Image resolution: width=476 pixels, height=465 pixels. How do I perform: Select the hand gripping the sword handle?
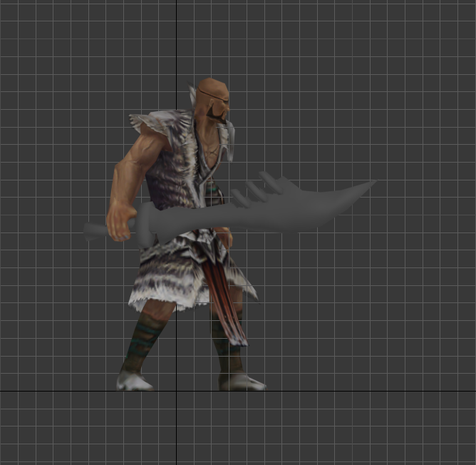coord(121,223)
